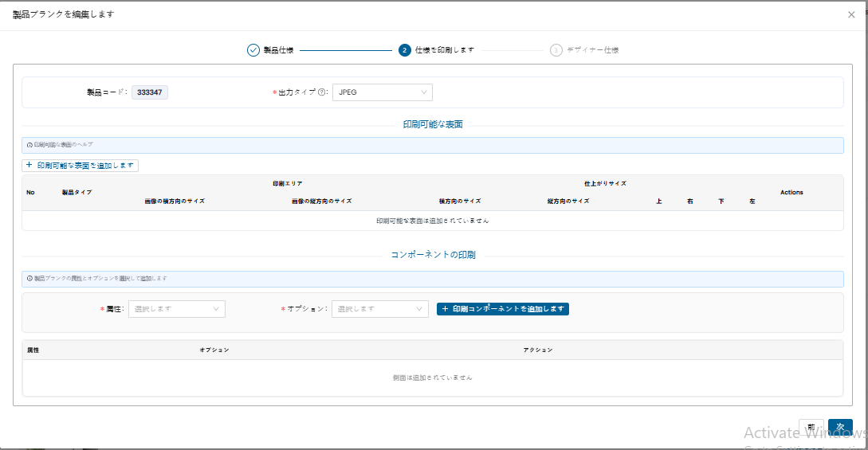Click the 前 previous button
Viewport: 868px width, 450px height.
(x=811, y=428)
